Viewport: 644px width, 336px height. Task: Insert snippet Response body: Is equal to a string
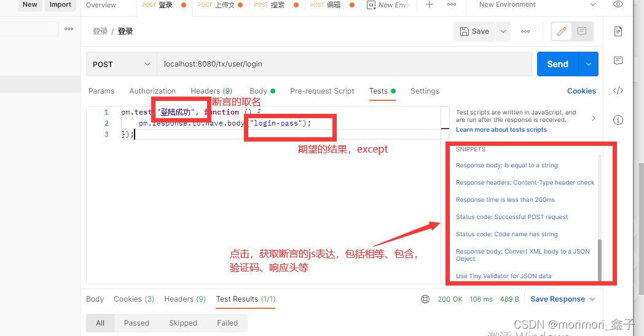click(507, 166)
